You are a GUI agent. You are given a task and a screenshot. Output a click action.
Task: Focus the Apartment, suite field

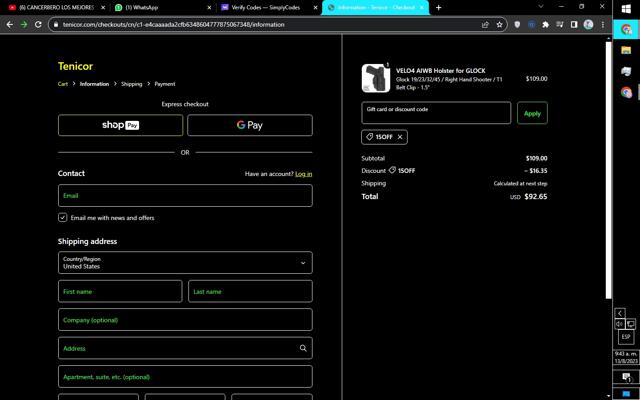(185, 377)
